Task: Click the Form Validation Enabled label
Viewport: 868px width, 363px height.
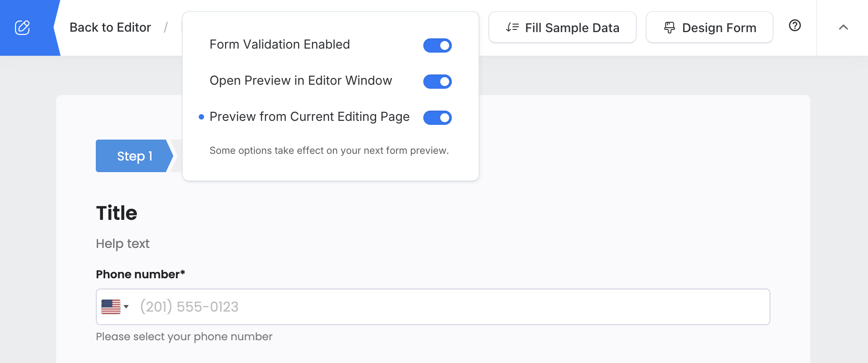Action: pyautogui.click(x=279, y=45)
